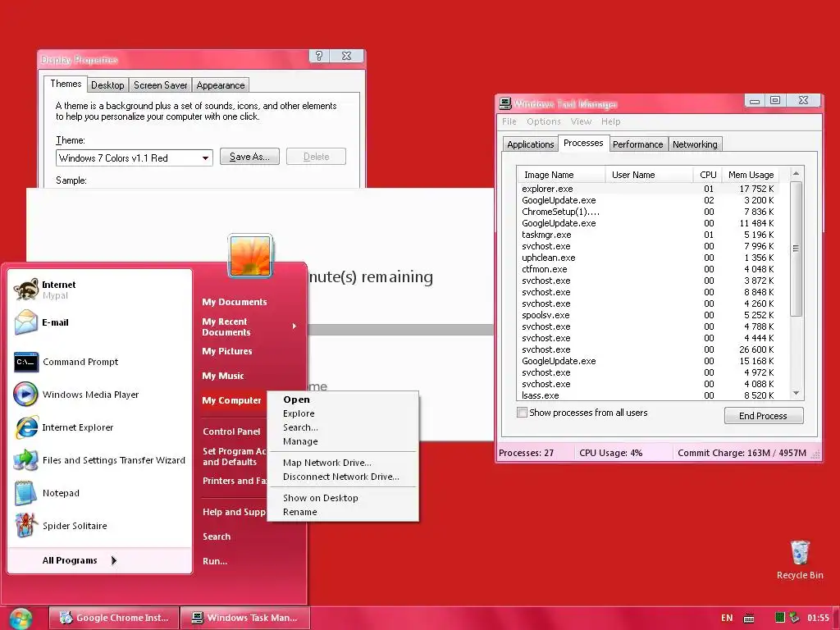Choose Manage in context menu
The width and height of the screenshot is (840, 630).
pyautogui.click(x=343, y=441)
